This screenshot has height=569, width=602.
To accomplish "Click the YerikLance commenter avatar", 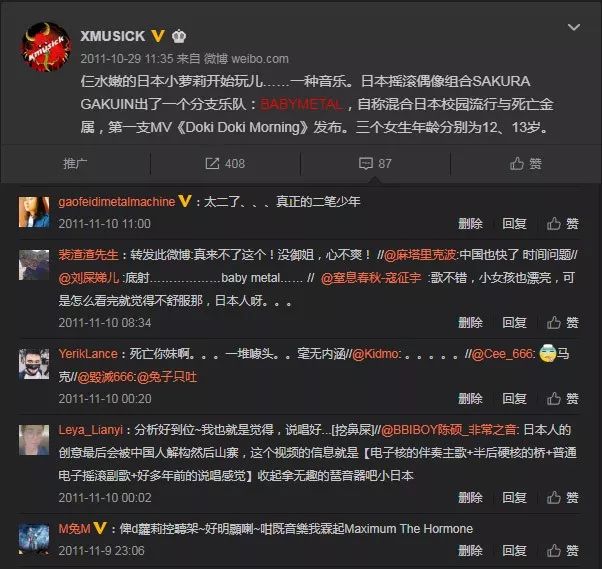I will [34, 364].
